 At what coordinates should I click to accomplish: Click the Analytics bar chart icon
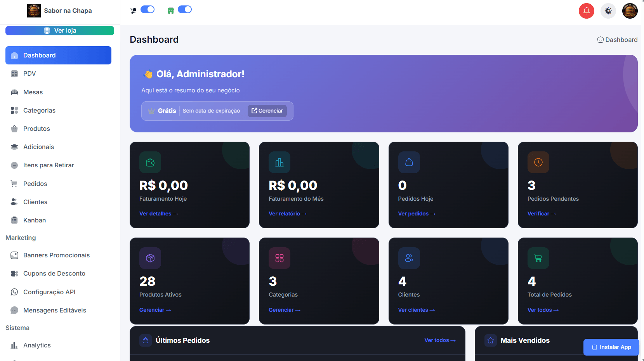click(14, 345)
